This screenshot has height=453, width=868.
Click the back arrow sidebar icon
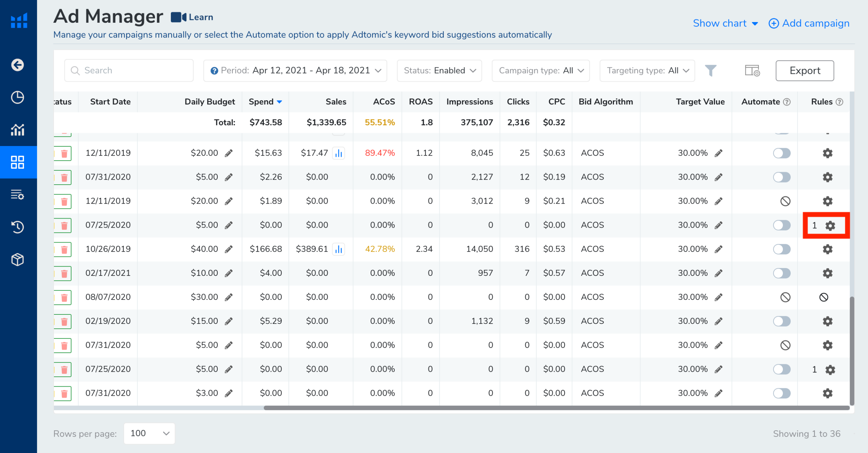[18, 65]
